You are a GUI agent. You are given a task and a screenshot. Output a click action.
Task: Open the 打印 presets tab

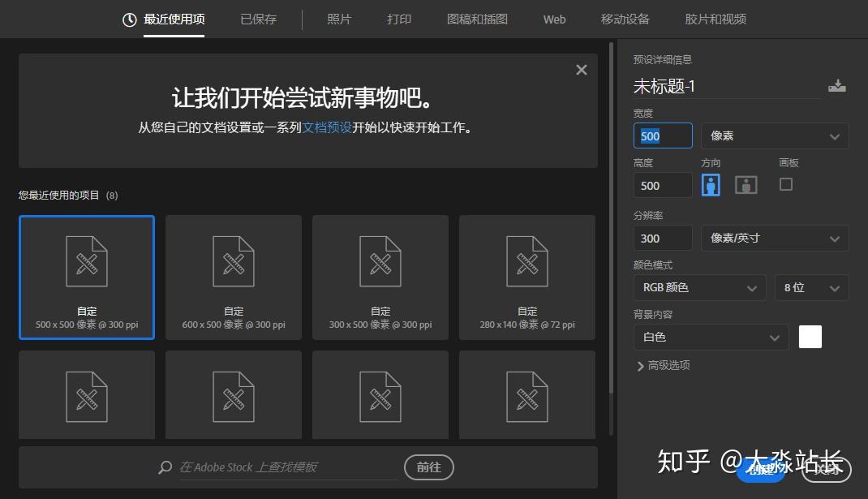pos(399,19)
